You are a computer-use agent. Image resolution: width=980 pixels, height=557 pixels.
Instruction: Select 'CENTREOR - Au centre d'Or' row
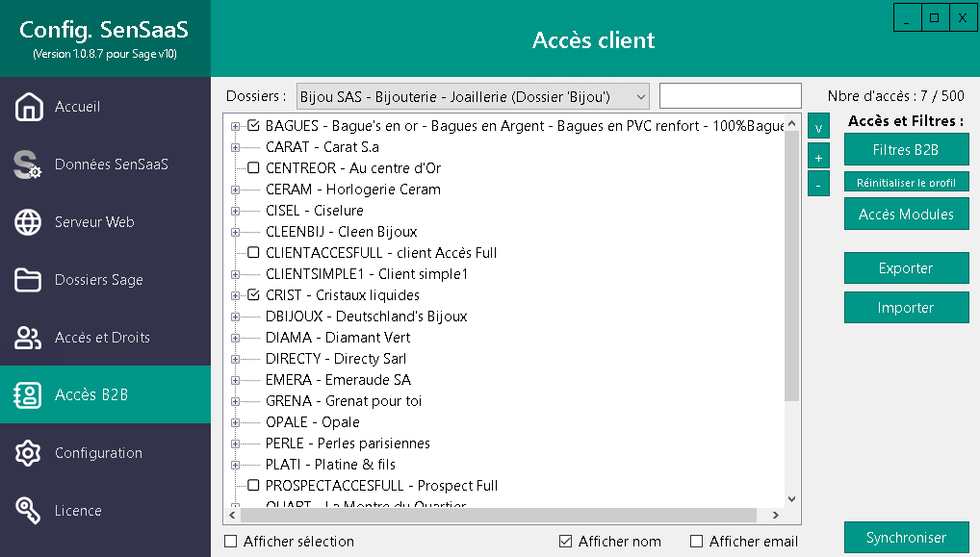(353, 168)
